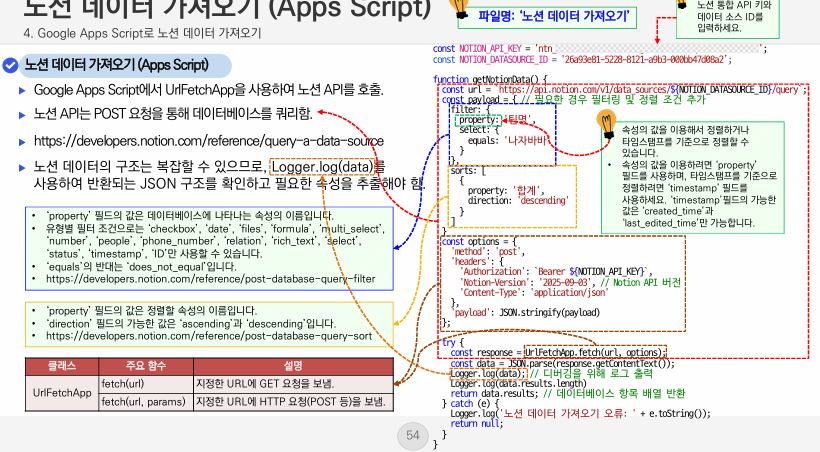Click 'Logger.log(data)' in the bullet text

tap(323, 167)
